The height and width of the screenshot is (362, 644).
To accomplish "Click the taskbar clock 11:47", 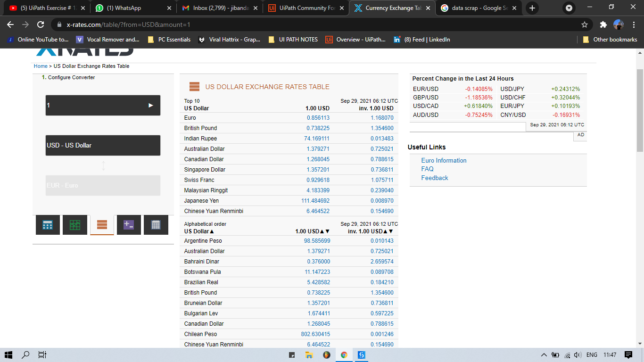I will 610,355.
